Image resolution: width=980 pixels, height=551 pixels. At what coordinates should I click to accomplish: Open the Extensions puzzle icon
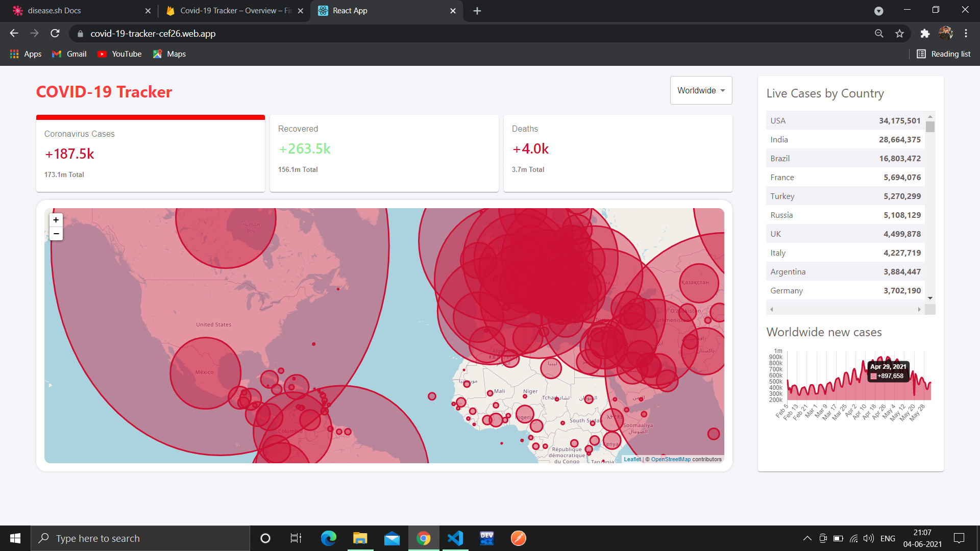pyautogui.click(x=925, y=33)
